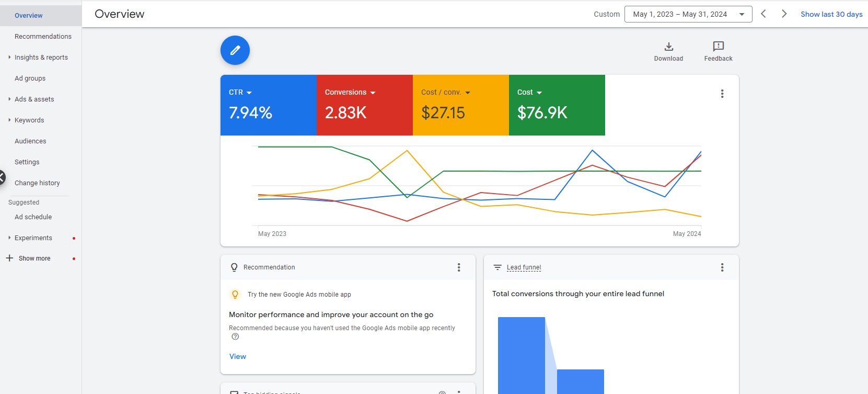Open the Feedback dialog
This screenshot has height=394, width=868.
coord(718,51)
